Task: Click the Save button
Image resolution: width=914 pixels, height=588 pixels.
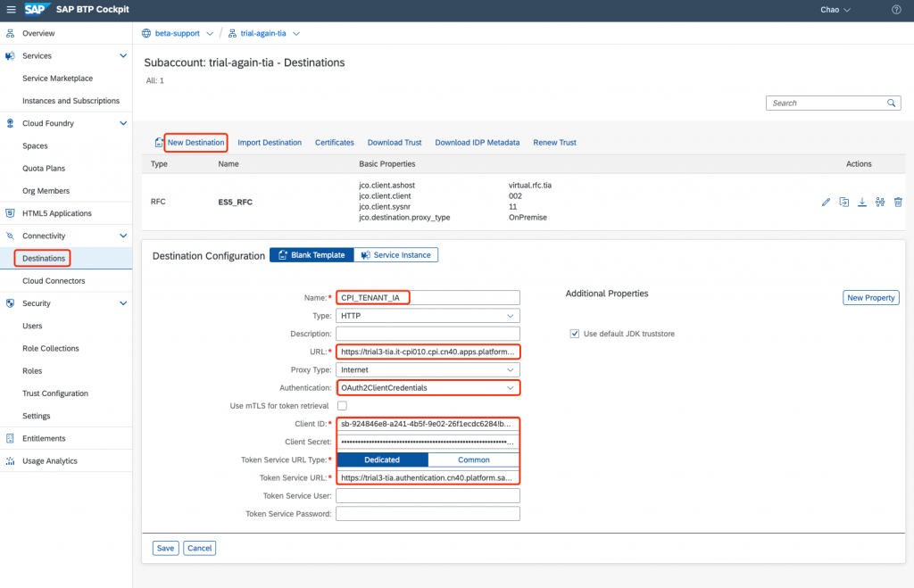Action: tap(165, 549)
